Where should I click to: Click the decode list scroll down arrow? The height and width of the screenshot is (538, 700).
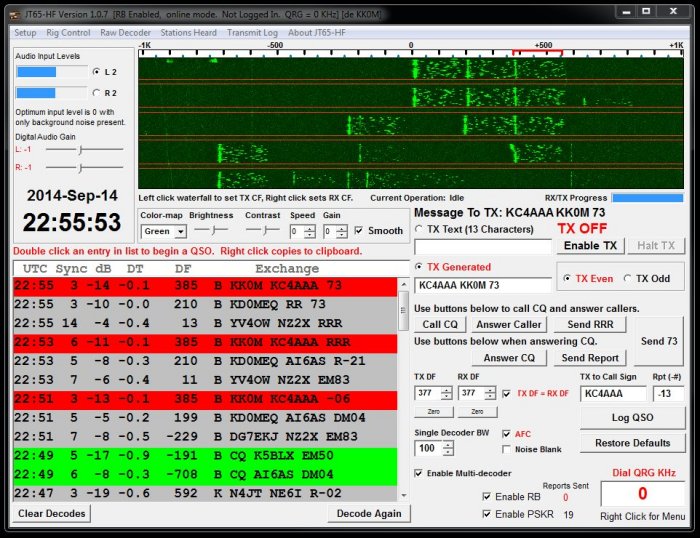point(404,495)
